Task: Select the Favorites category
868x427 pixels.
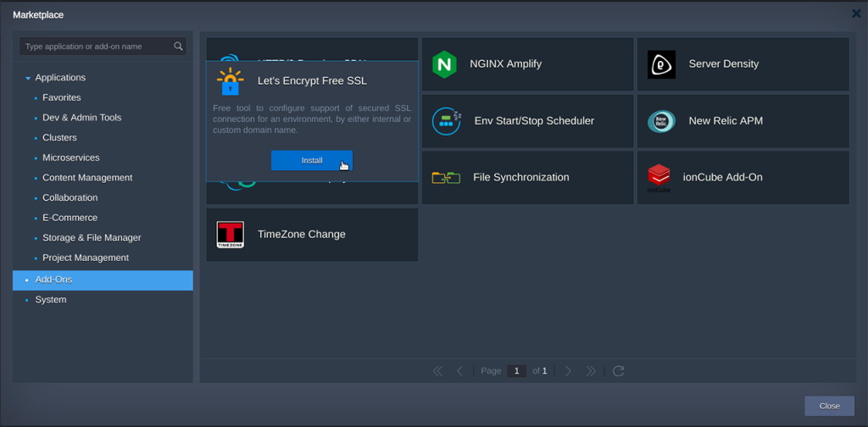Action: point(61,97)
